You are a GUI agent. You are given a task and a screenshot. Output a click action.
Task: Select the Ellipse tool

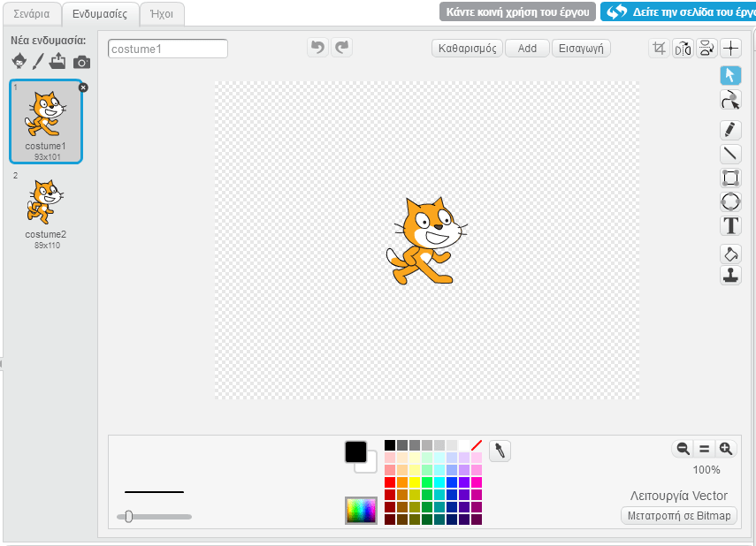[730, 201]
